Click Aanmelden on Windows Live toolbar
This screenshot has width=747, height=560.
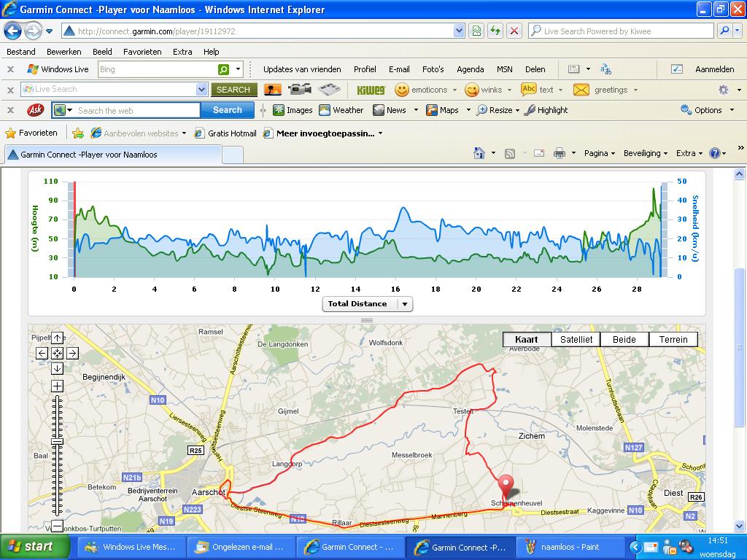click(x=714, y=69)
